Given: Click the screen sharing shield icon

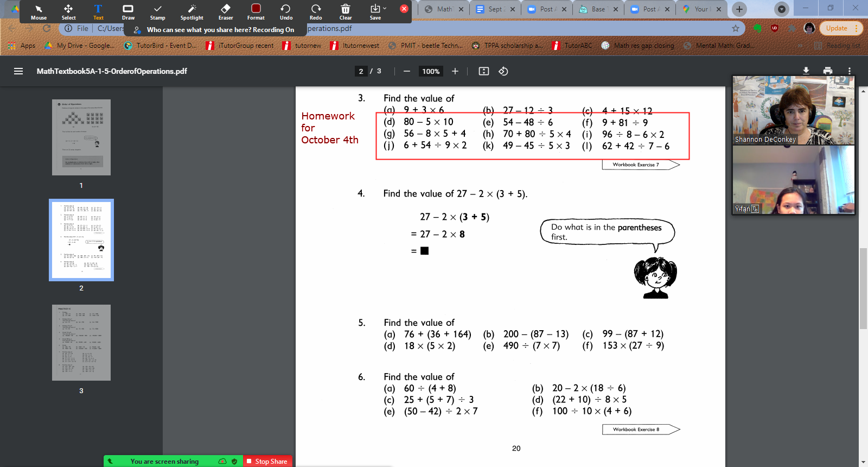Looking at the screenshot, I should (234, 461).
